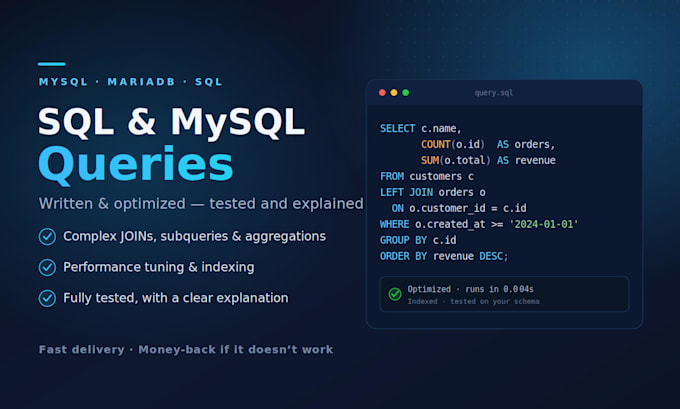This screenshot has height=409, width=680.
Task: Click the 'SELECT c.name,' code line
Action: 420,129
